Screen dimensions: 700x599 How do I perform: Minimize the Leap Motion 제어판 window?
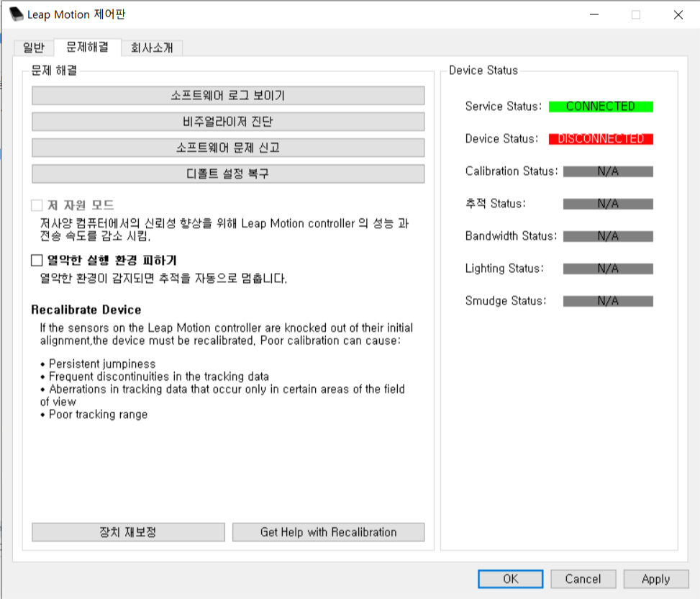pyautogui.click(x=594, y=14)
